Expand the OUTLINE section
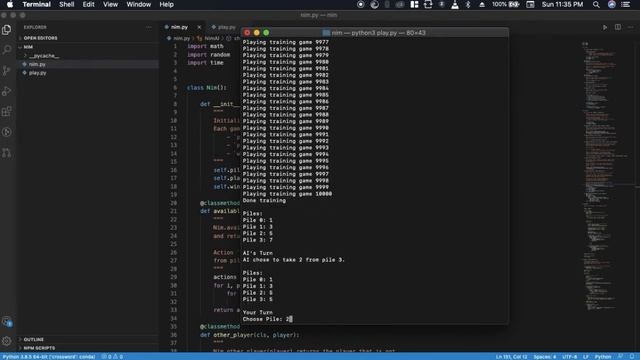 (x=33, y=340)
